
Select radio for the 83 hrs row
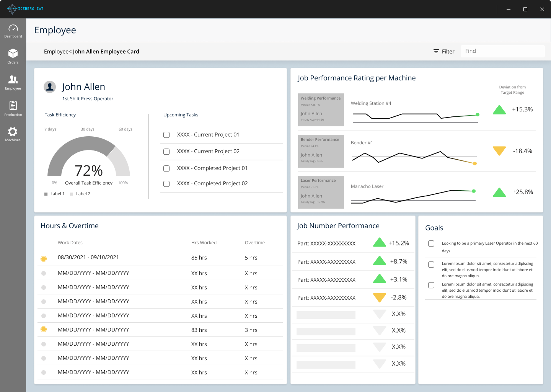44,329
